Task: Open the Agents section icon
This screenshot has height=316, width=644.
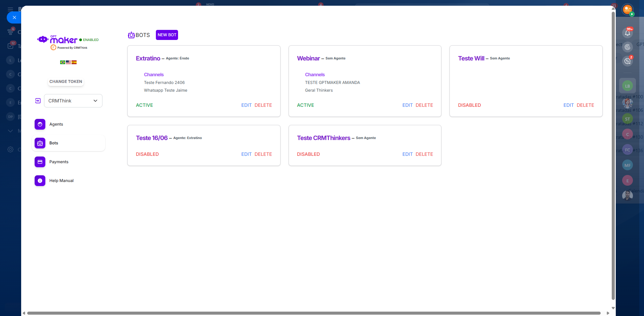Action: pyautogui.click(x=40, y=124)
